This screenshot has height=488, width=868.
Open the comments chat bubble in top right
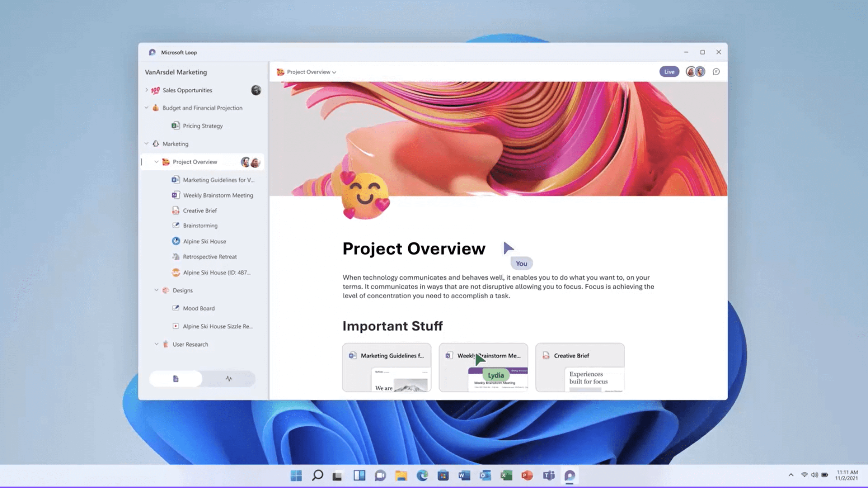tap(716, 72)
